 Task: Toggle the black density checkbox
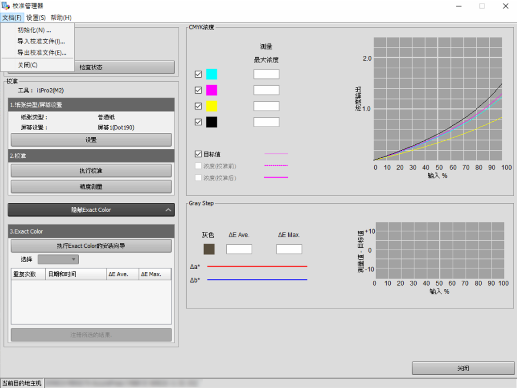pos(198,122)
